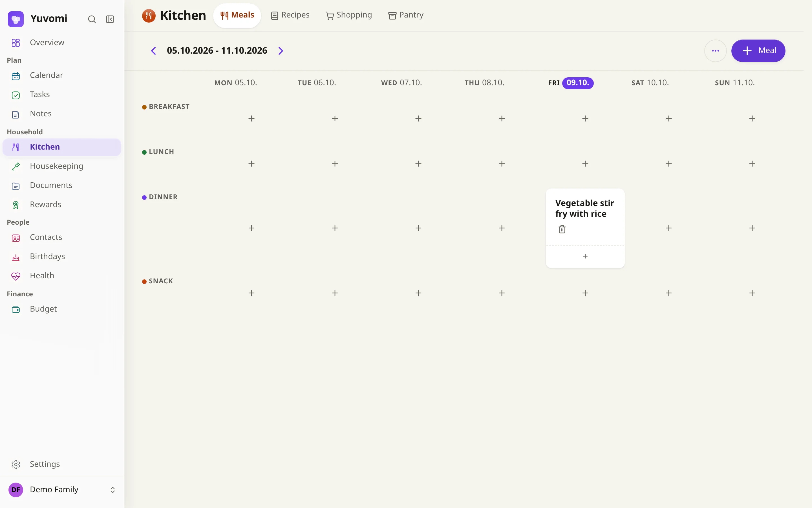
Task: Click the highlighted 09.10. date badge
Action: pyautogui.click(x=578, y=83)
